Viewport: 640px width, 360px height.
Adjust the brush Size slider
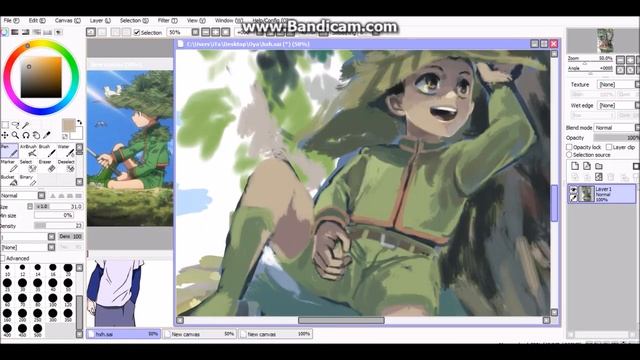coord(58,207)
